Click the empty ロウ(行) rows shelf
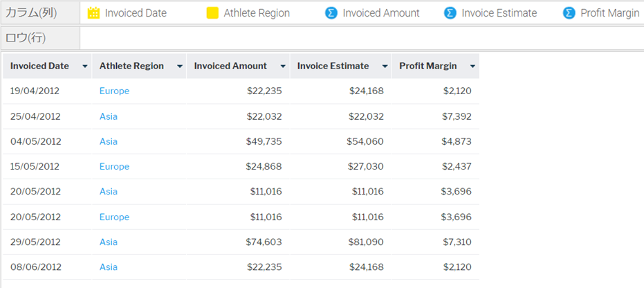Screen dimensions: 644x288 pyautogui.click(x=360, y=37)
